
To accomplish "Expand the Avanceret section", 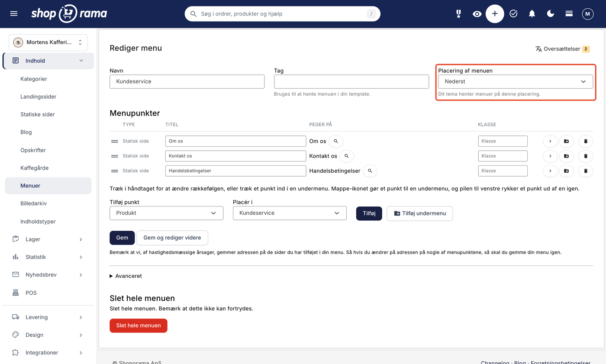I will click(x=126, y=276).
